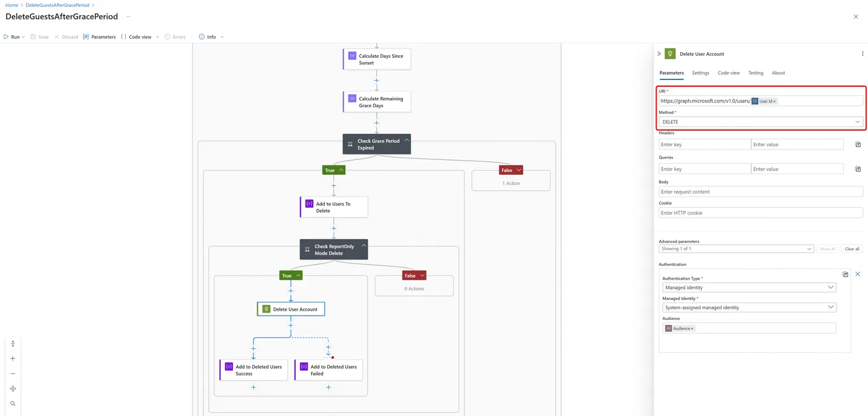This screenshot has width=868, height=416.
Task: Insert step below Add to Deleted Users Success
Action: [x=254, y=387]
